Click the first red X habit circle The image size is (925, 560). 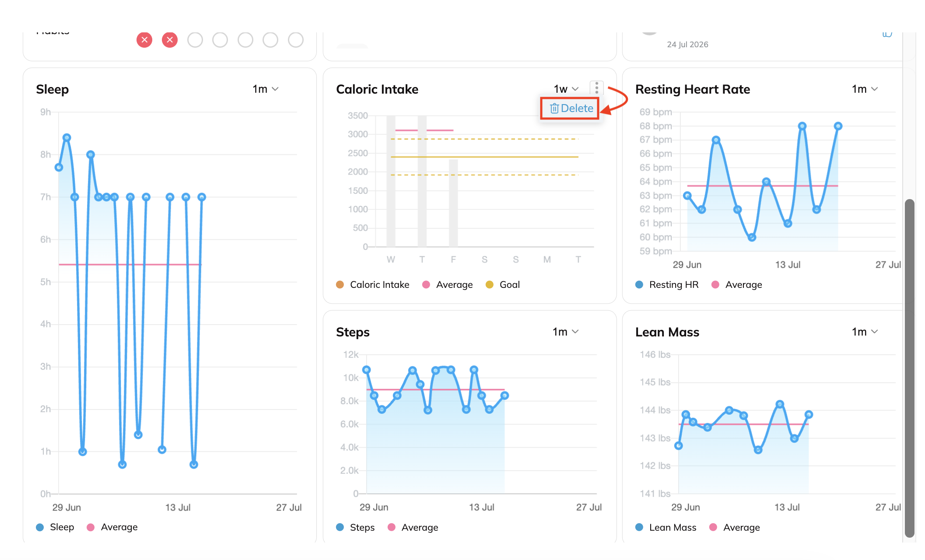pyautogui.click(x=144, y=40)
